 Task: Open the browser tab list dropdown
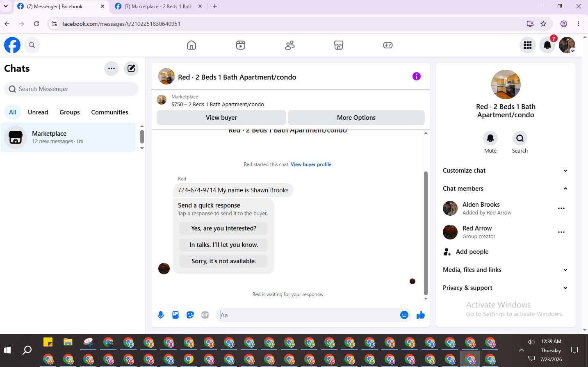[x=6, y=6]
